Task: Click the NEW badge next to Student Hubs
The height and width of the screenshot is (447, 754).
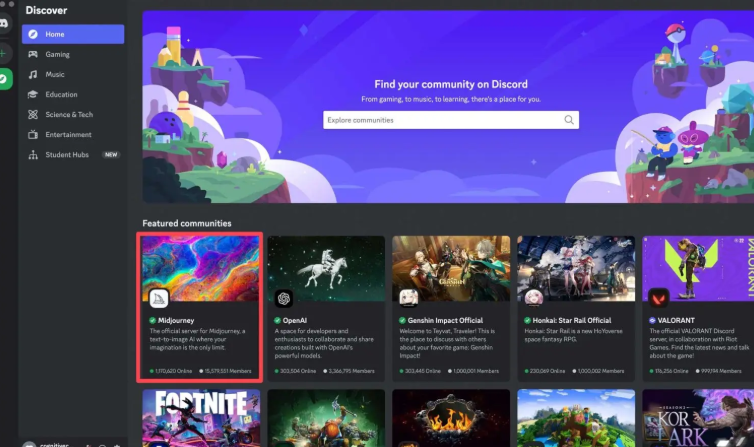Action: 111,155
